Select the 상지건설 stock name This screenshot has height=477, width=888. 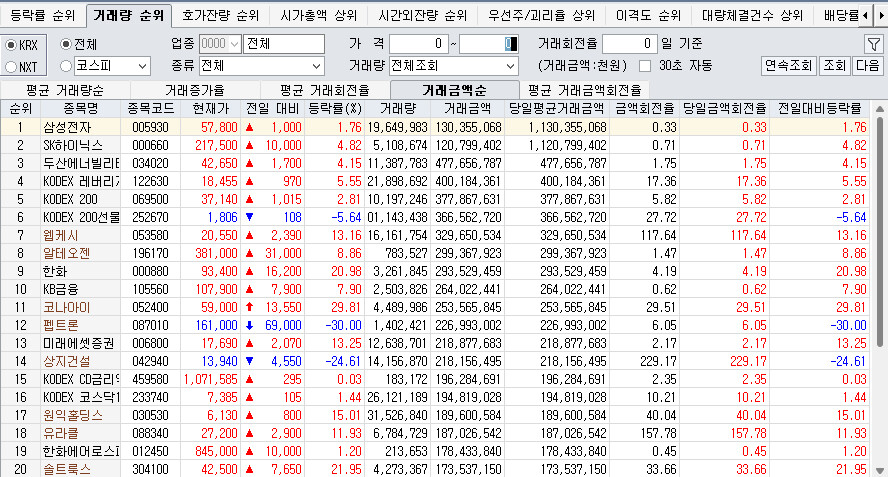click(x=66, y=361)
